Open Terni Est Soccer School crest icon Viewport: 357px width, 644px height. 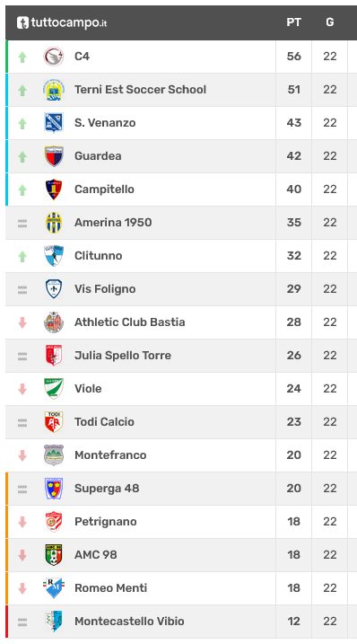[54, 90]
